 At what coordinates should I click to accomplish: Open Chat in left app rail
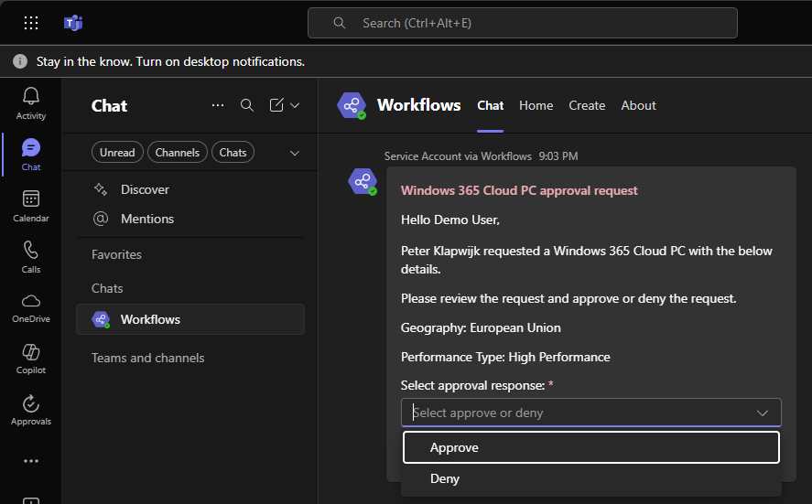pyautogui.click(x=31, y=155)
